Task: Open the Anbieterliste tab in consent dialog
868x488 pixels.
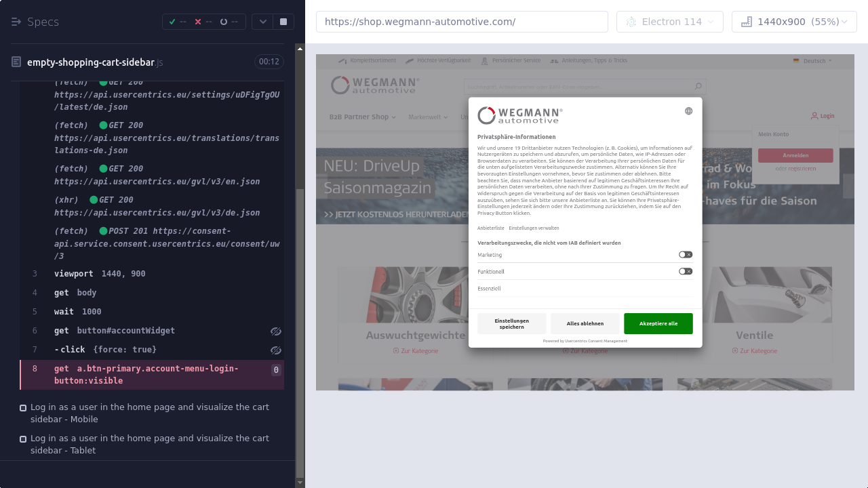Action: point(490,228)
